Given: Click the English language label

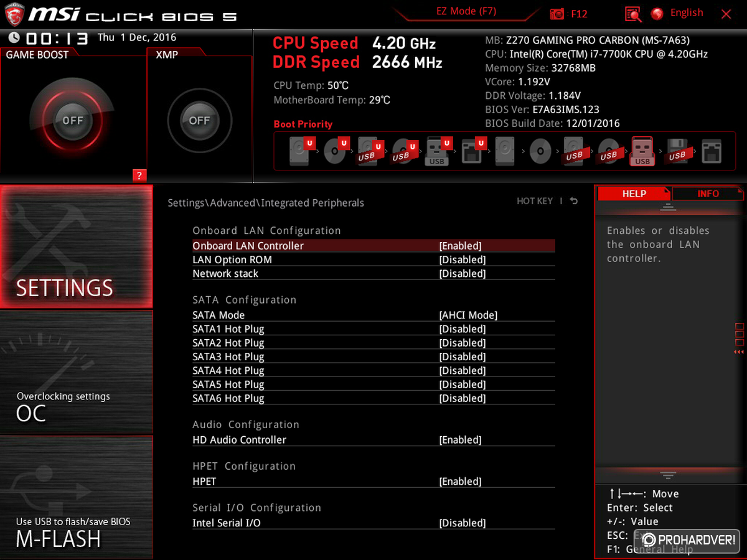Looking at the screenshot, I should click(687, 12).
